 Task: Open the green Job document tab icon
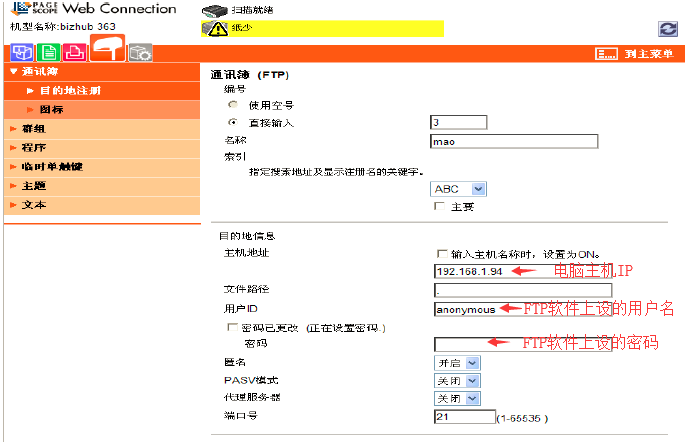click(49, 53)
